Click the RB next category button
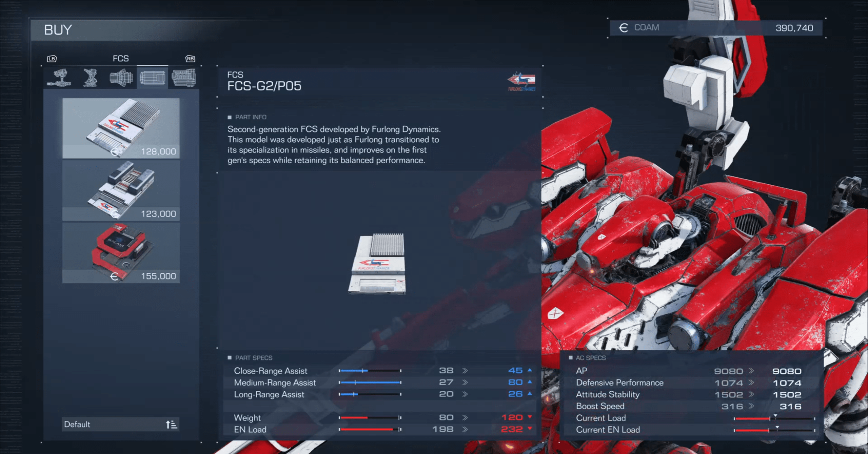 click(190, 59)
